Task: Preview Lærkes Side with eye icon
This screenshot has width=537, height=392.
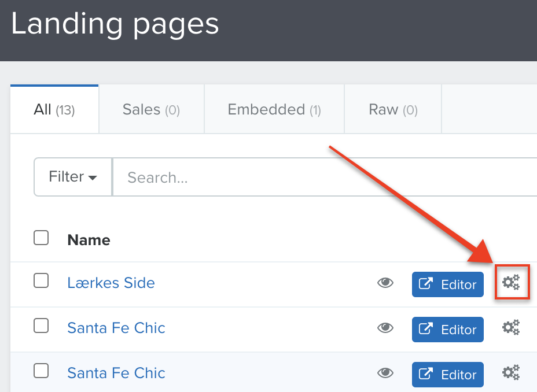Action: click(385, 283)
